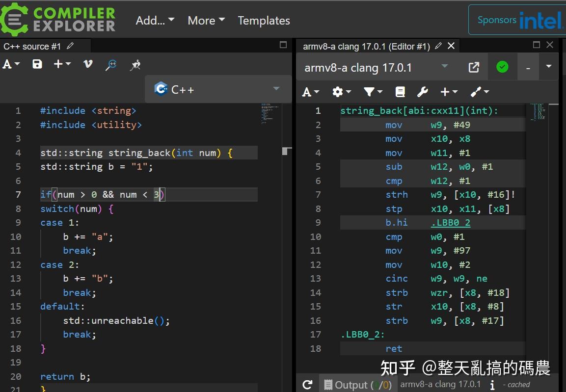The image size is (566, 392).
Task: Open the overrides wrench icon
Action: 422,92
